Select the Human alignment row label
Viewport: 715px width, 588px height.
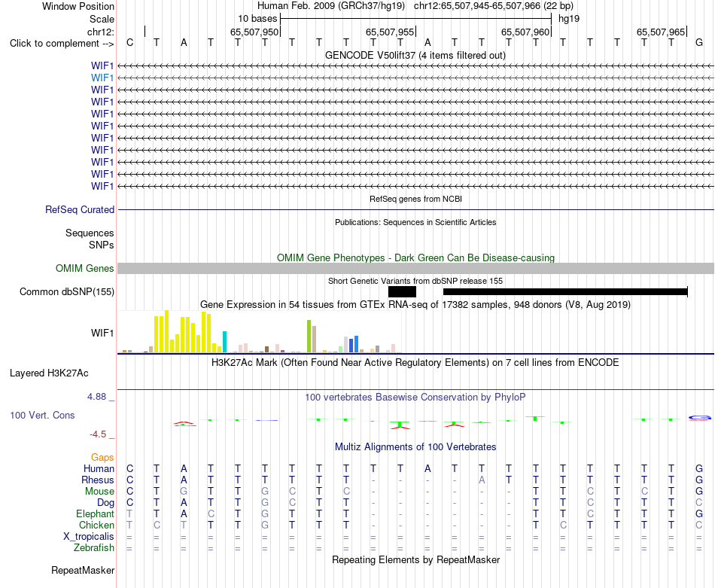pos(99,468)
